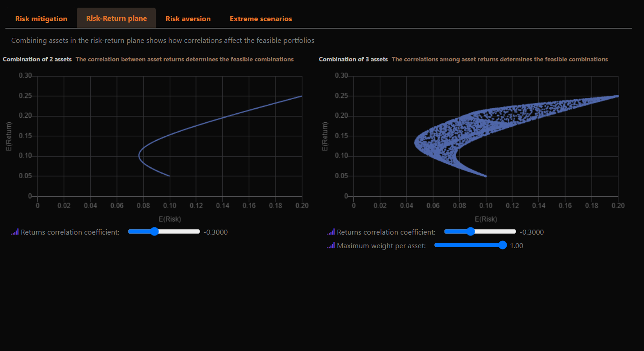This screenshot has width=644, height=351.
Task: Select the Risk-Return plane tab
Action: (x=116, y=18)
